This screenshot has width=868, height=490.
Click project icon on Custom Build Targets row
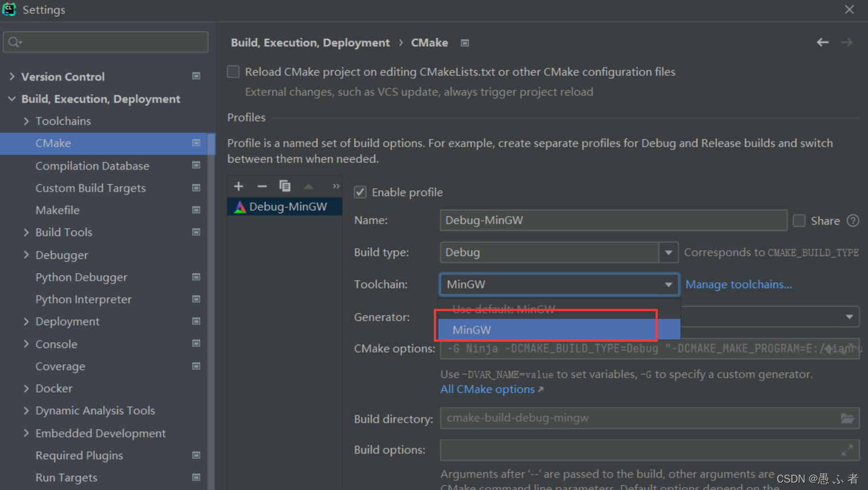coord(196,188)
